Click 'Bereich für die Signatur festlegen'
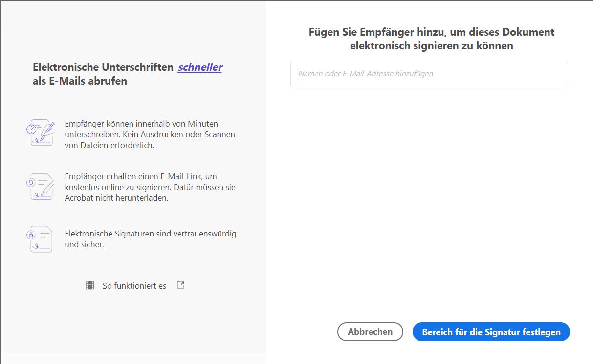593x364 pixels. coord(491,332)
